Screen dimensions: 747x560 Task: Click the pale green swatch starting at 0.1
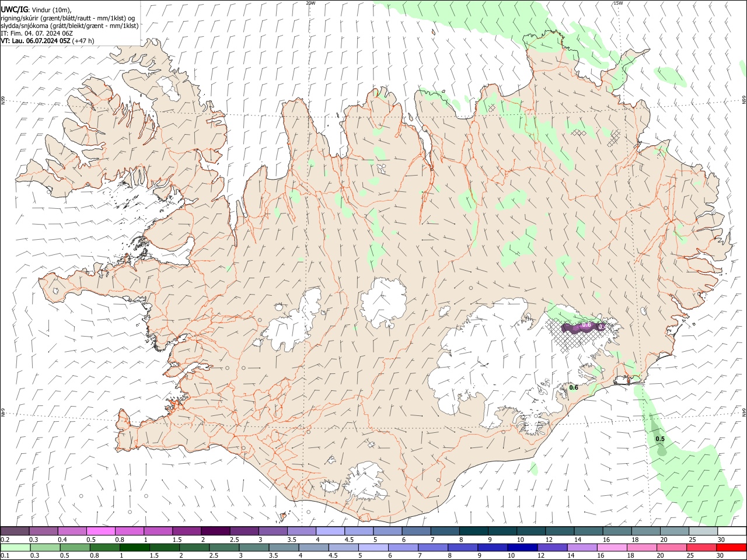pos(15,547)
